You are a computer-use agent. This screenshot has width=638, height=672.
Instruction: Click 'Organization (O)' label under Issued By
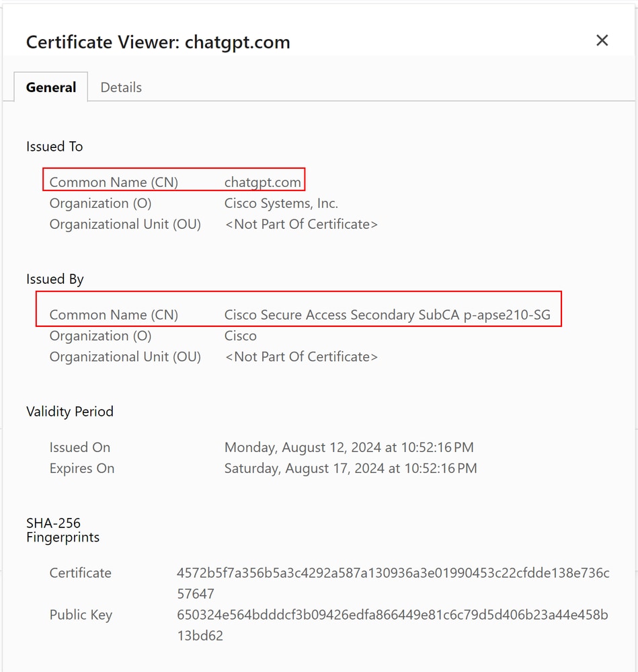click(101, 336)
